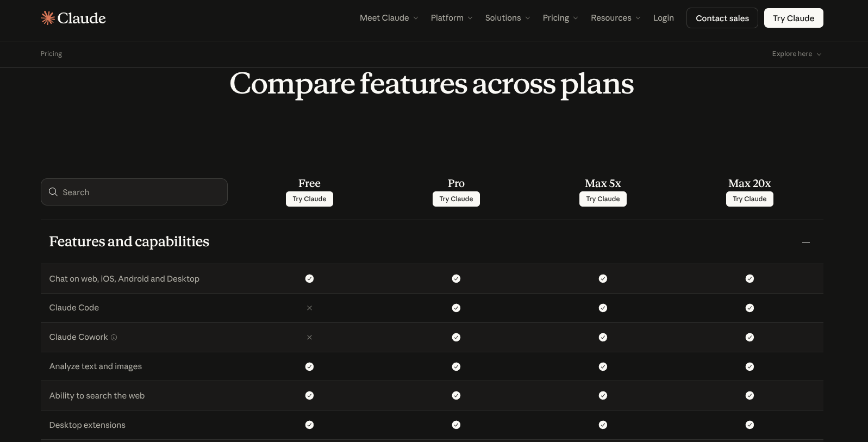The height and width of the screenshot is (442, 868).
Task: Click the X mark for Claude Code Free
Action: pyautogui.click(x=309, y=308)
